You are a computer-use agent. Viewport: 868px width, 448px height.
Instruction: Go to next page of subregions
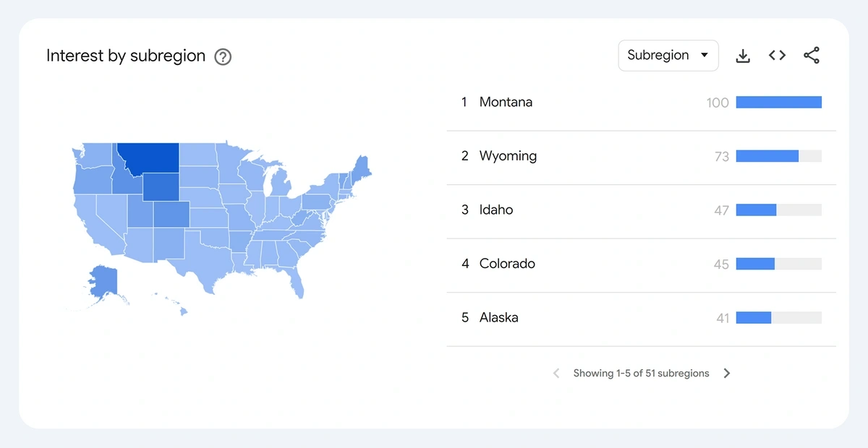[x=727, y=374]
